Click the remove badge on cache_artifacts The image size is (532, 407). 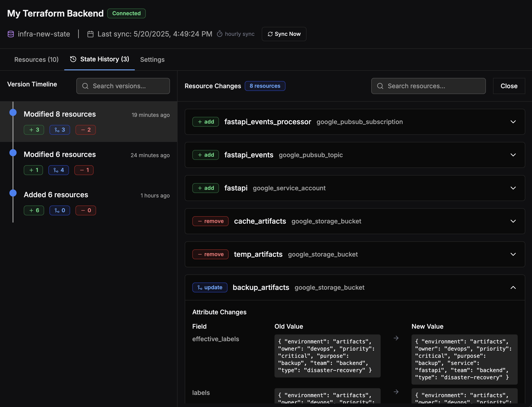pyautogui.click(x=210, y=221)
